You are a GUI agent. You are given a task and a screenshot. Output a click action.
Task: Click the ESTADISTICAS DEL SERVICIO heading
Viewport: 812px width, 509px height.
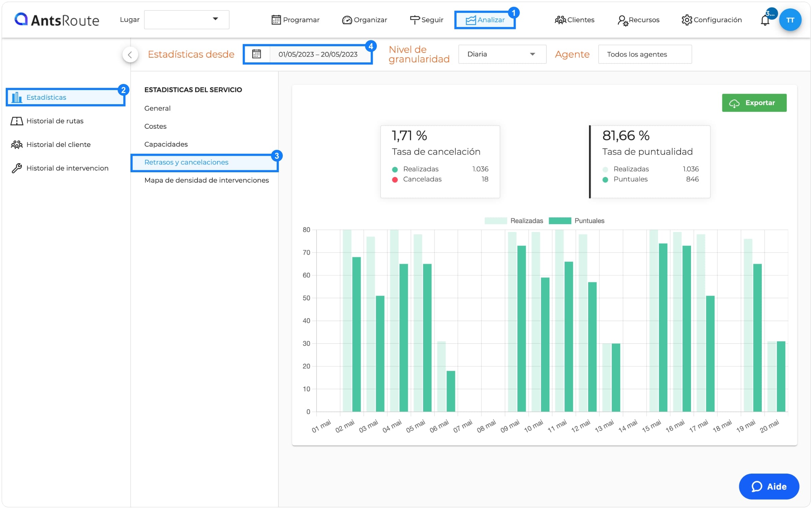point(193,90)
